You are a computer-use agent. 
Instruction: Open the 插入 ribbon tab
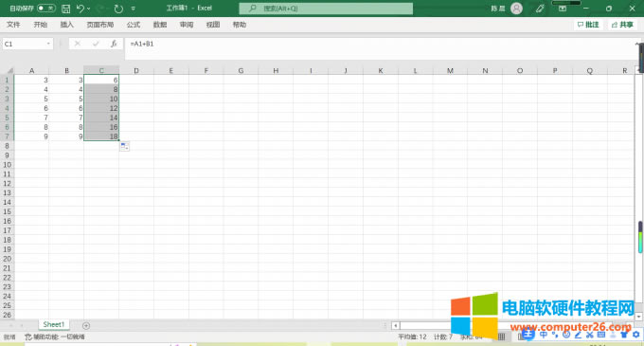66,25
